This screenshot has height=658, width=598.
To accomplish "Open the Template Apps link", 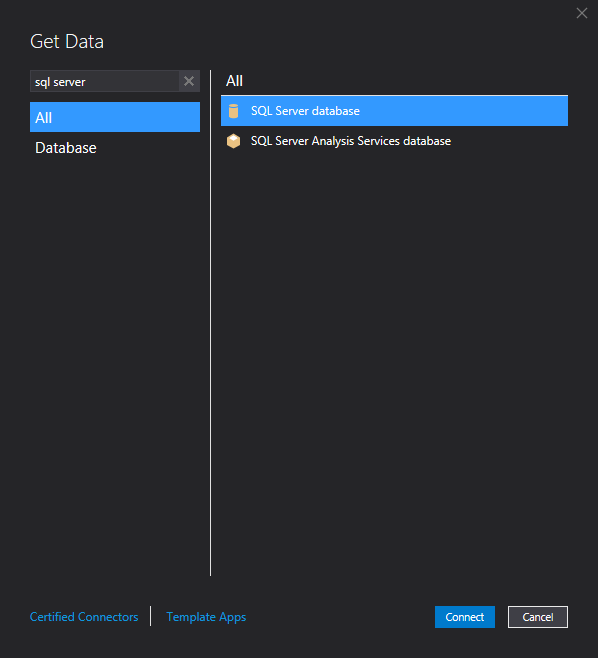I will (x=206, y=616).
